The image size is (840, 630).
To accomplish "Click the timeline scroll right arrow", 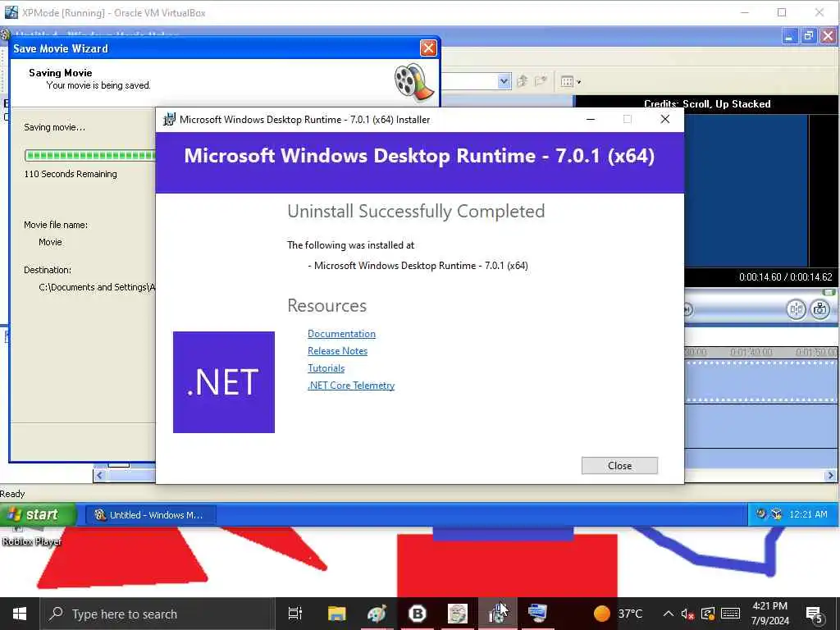I will [830, 475].
